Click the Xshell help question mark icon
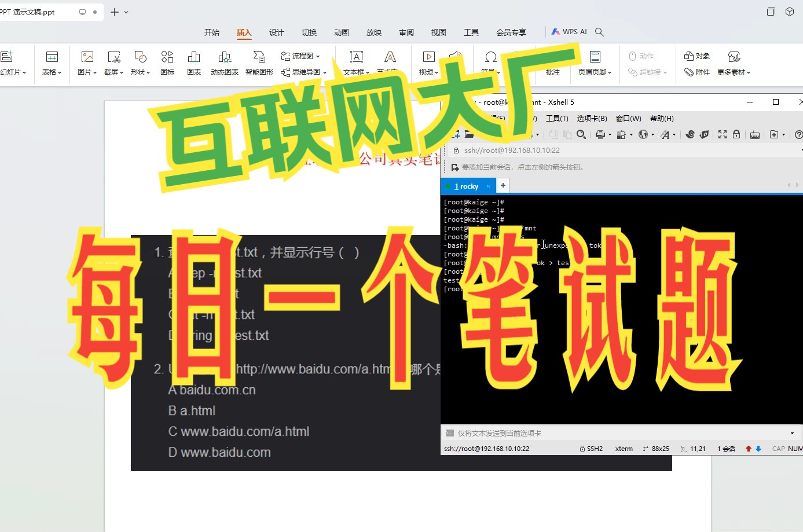This screenshot has width=803, height=532. (798, 134)
